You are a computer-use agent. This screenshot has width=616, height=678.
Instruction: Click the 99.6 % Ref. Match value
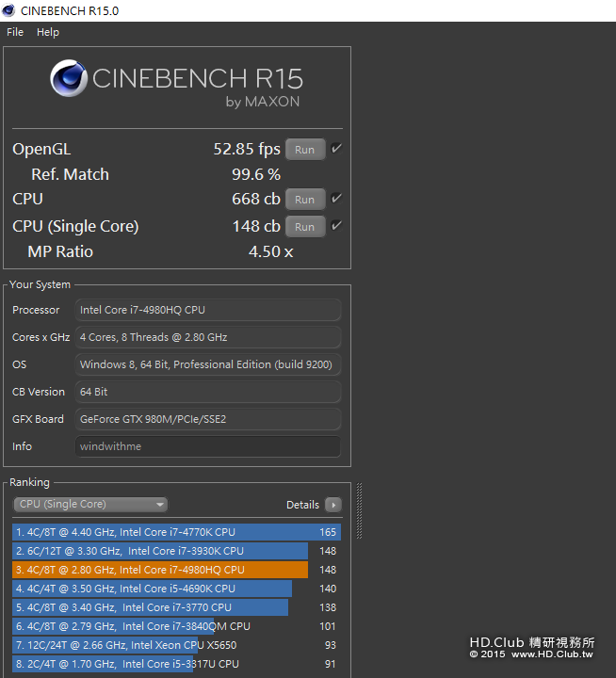pos(256,174)
